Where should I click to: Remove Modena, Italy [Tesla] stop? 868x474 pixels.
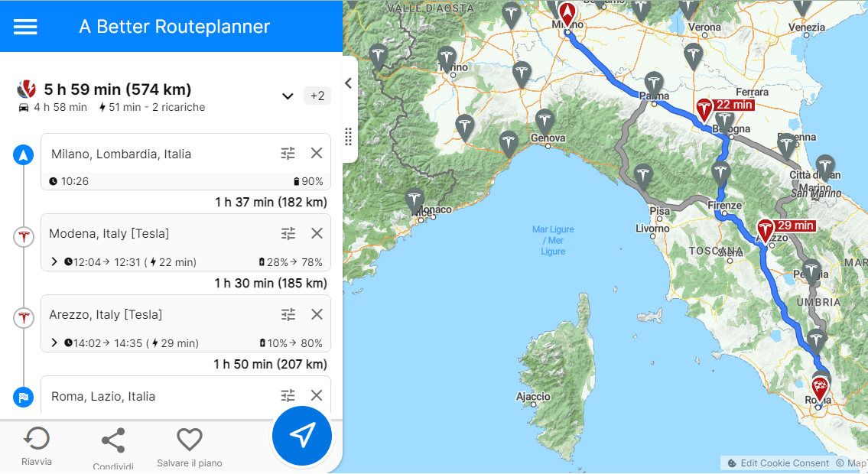317,233
